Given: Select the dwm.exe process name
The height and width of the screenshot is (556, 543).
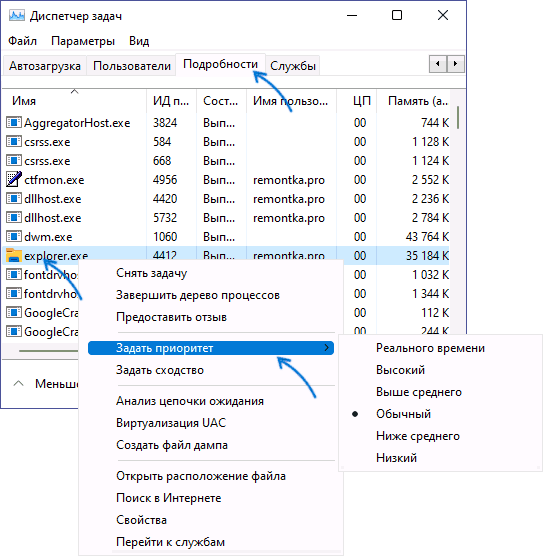Looking at the screenshot, I should pyautogui.click(x=48, y=237).
